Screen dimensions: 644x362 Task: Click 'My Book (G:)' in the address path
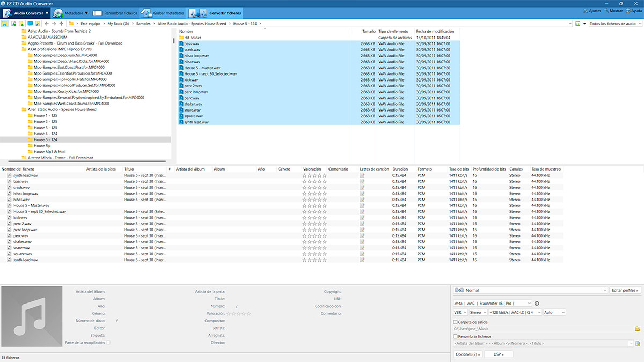(x=119, y=24)
